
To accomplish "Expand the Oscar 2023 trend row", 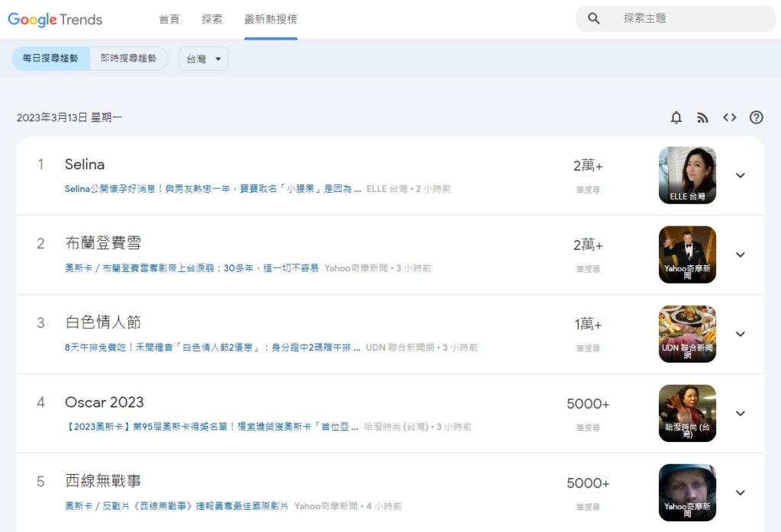I will [741, 413].
